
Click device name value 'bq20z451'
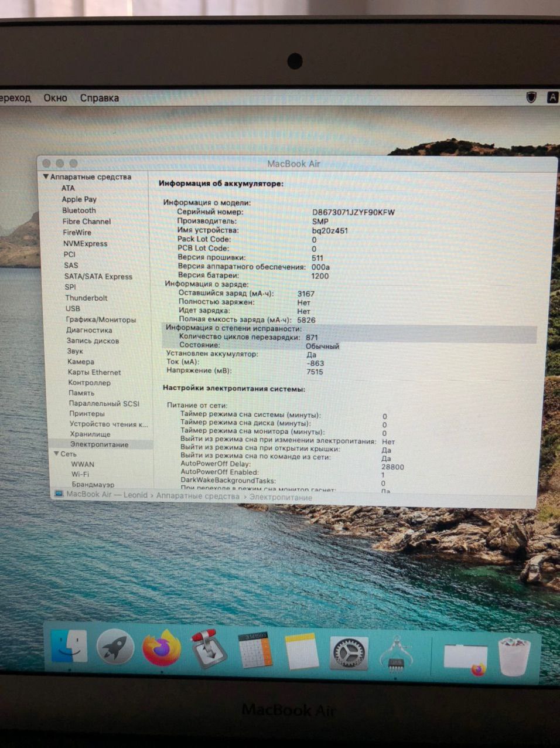pos(330,231)
